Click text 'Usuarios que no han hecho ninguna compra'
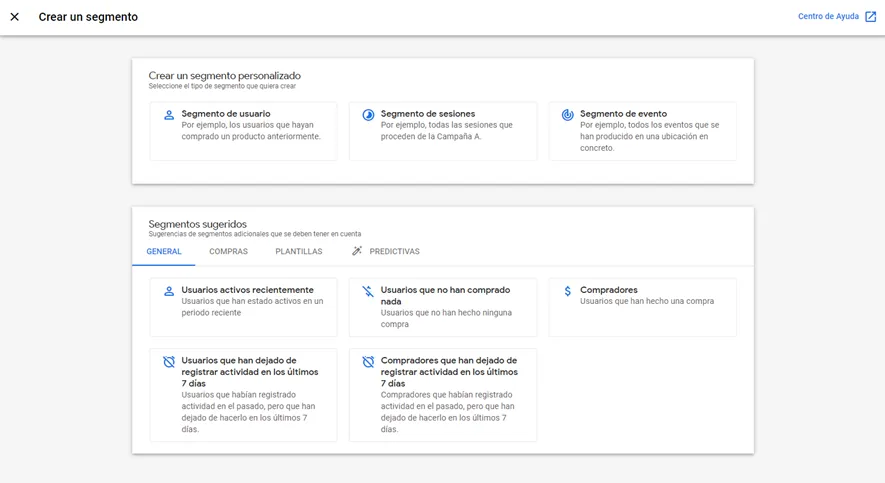Image resolution: width=885 pixels, height=483 pixels. point(446,318)
